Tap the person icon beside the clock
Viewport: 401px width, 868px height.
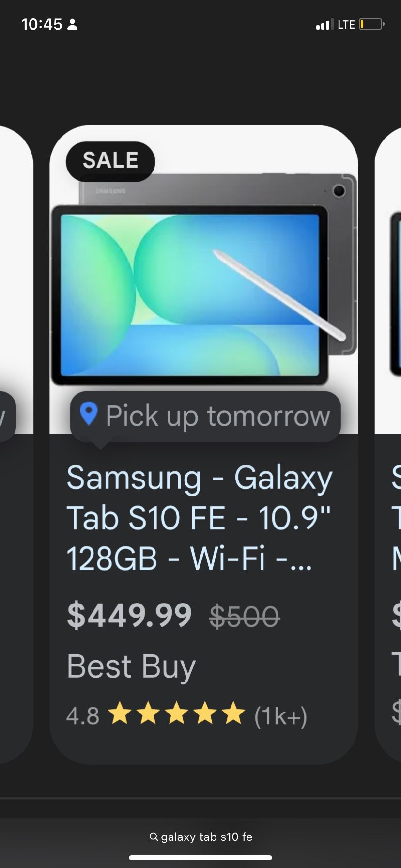point(72,25)
